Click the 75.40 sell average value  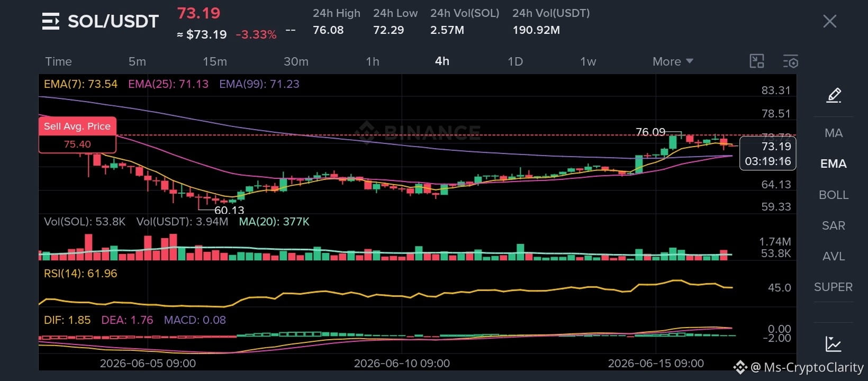click(x=77, y=144)
